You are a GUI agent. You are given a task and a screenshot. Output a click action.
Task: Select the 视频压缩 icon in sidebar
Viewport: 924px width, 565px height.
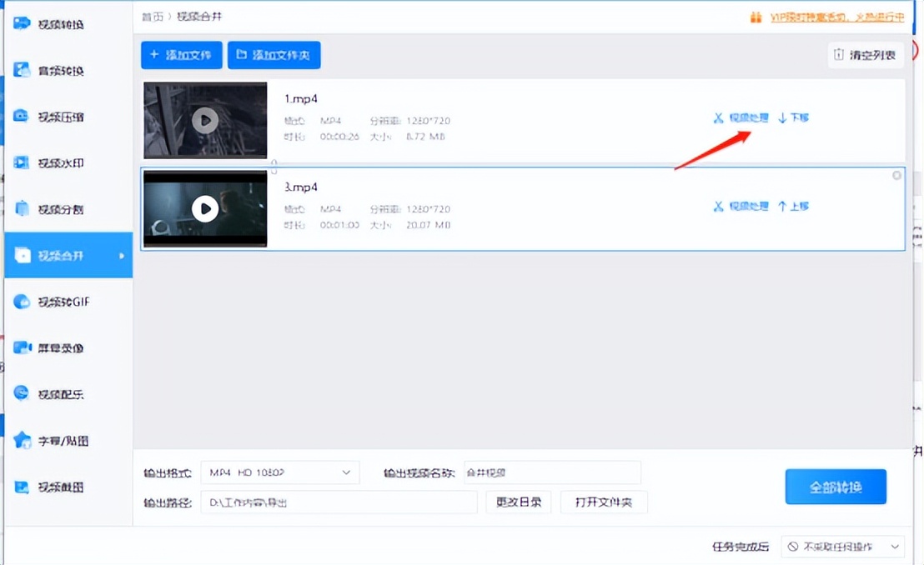pyautogui.click(x=23, y=116)
